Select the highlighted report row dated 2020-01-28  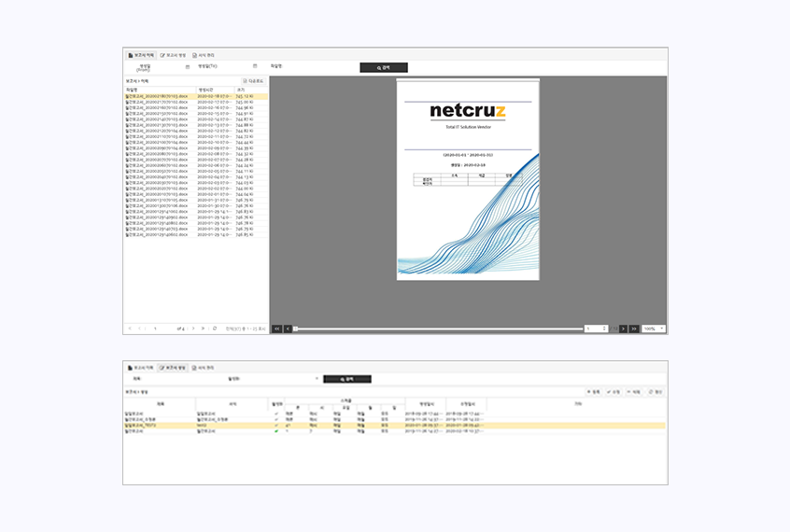tap(394, 426)
